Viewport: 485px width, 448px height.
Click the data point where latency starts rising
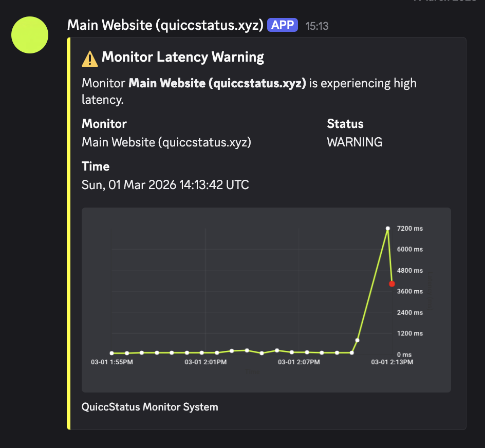pos(358,340)
